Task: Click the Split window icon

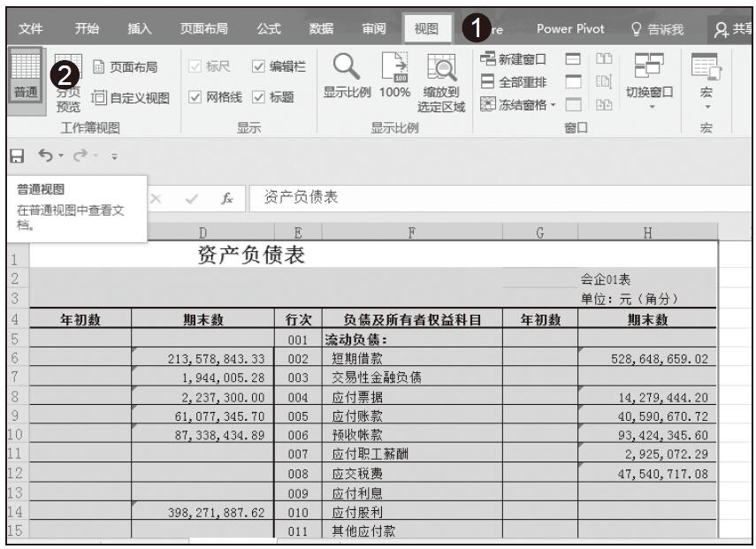Action: 573,59
